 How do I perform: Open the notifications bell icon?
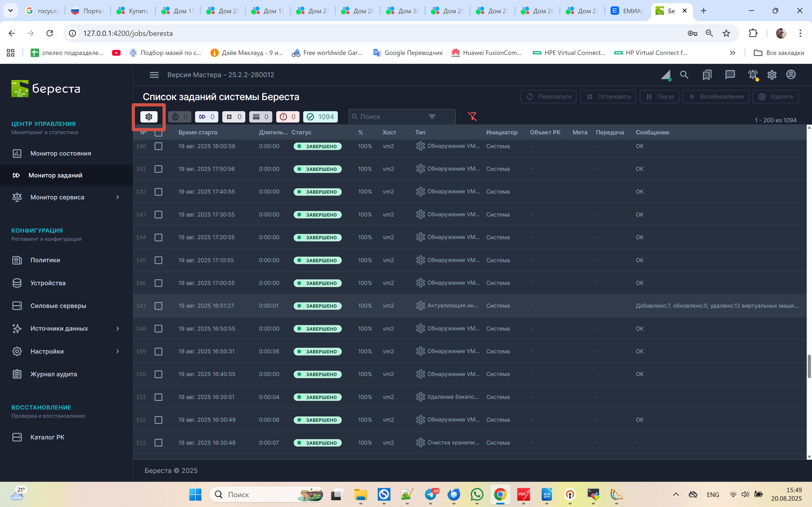[x=753, y=74]
